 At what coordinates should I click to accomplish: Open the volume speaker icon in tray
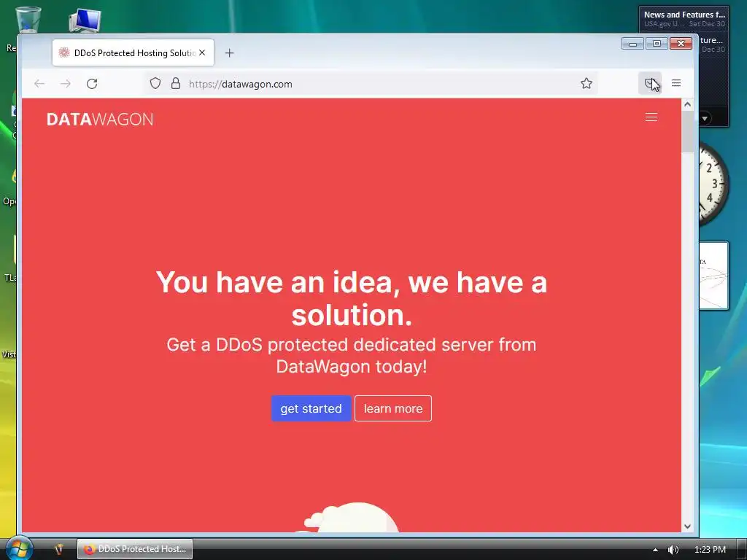pyautogui.click(x=673, y=550)
